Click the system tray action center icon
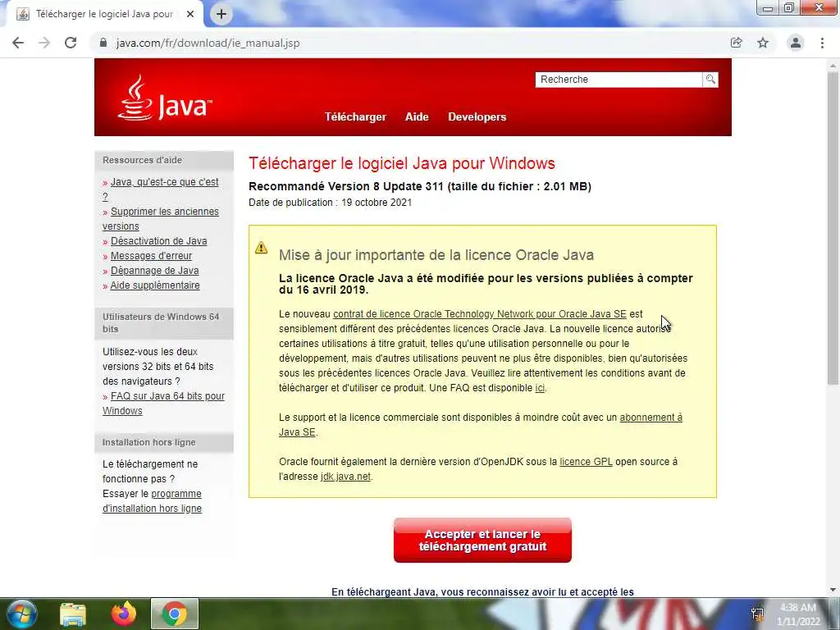 tap(757, 614)
